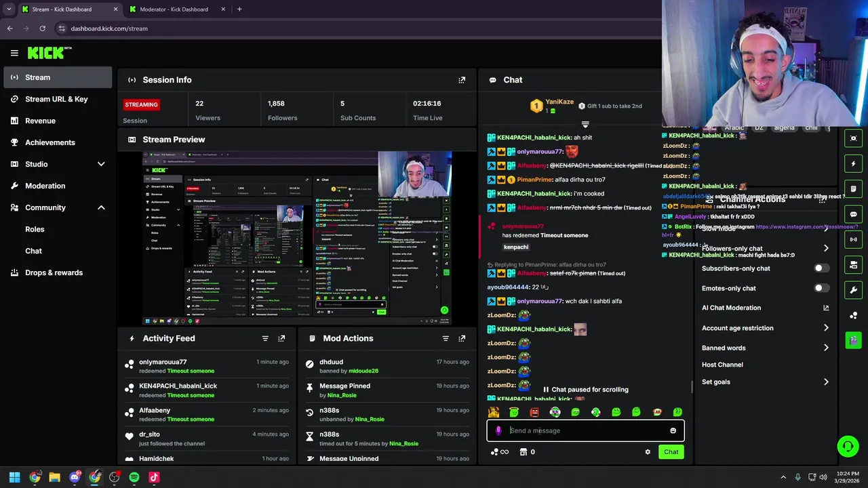
Task: Open chat settings gear icon
Action: coord(648,452)
